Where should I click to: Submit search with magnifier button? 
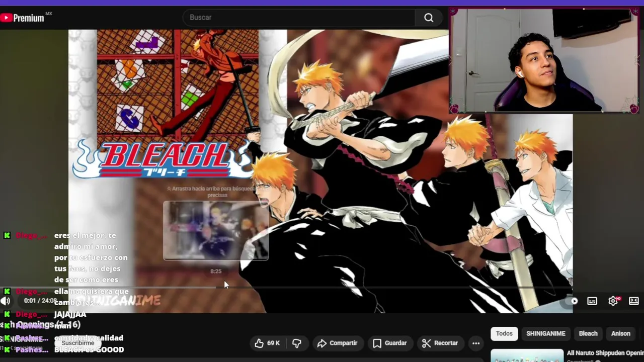[x=429, y=18]
